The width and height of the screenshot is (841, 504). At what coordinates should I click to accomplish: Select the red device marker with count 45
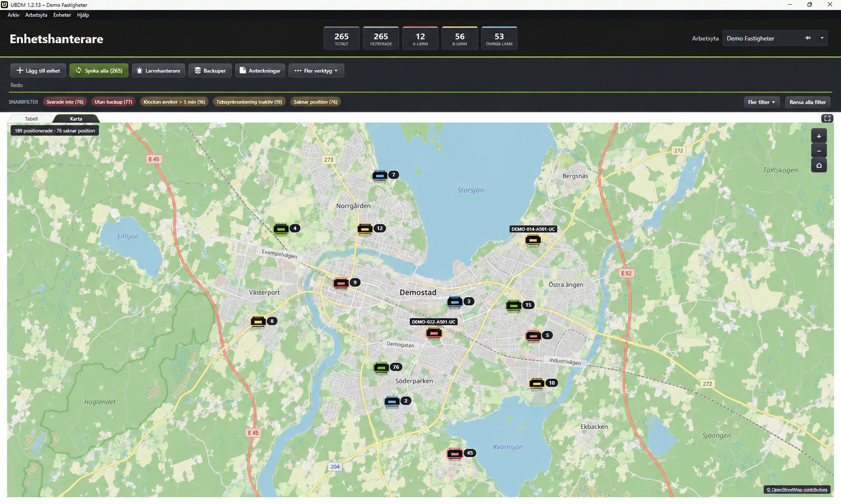[455, 454]
